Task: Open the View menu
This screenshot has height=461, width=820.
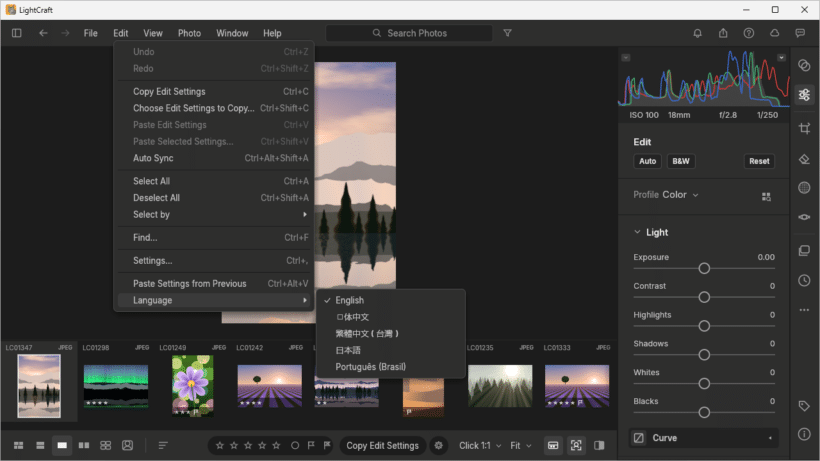Action: click(x=153, y=33)
